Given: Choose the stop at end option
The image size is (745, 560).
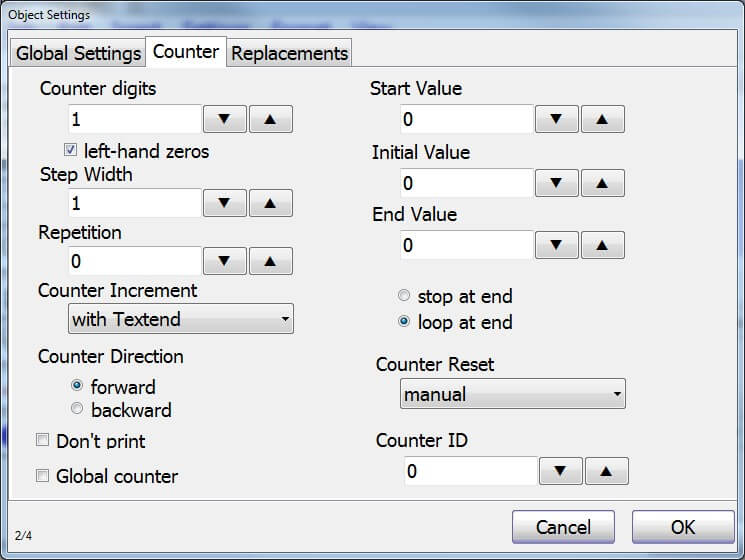Looking at the screenshot, I should [x=404, y=296].
